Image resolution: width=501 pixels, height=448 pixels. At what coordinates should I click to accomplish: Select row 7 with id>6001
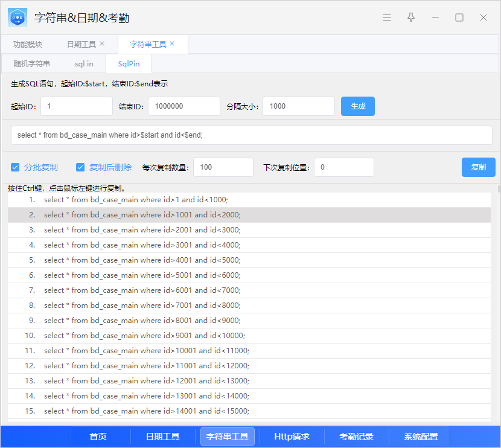(x=249, y=290)
